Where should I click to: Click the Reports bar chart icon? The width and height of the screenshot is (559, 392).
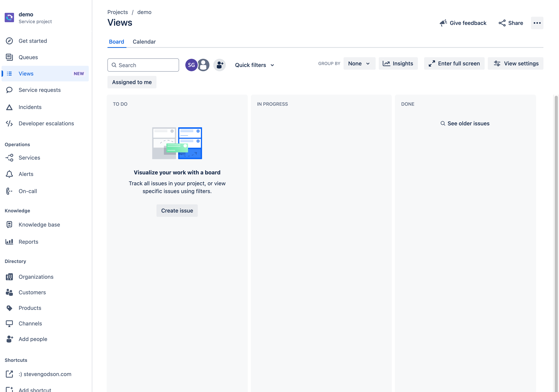[x=9, y=242]
